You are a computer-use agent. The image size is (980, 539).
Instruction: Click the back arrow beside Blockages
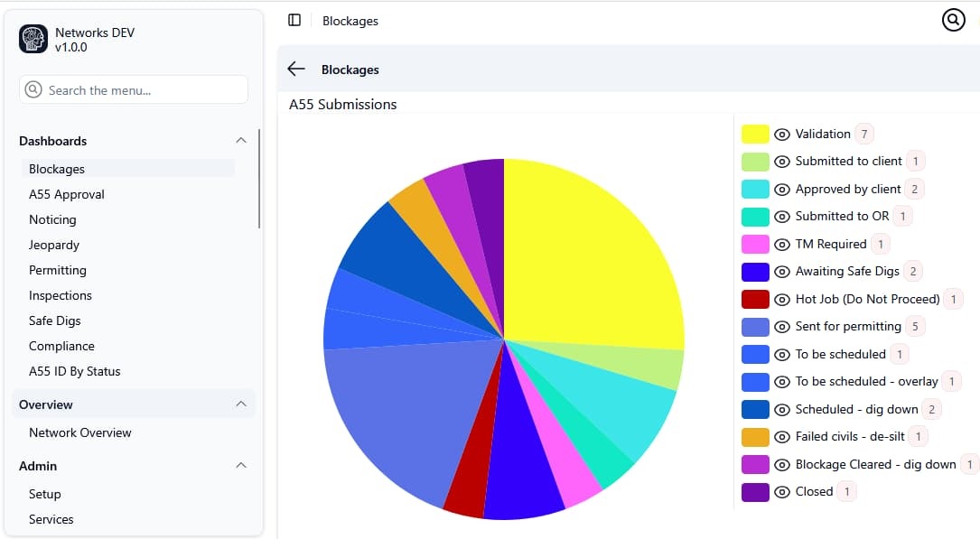point(295,69)
